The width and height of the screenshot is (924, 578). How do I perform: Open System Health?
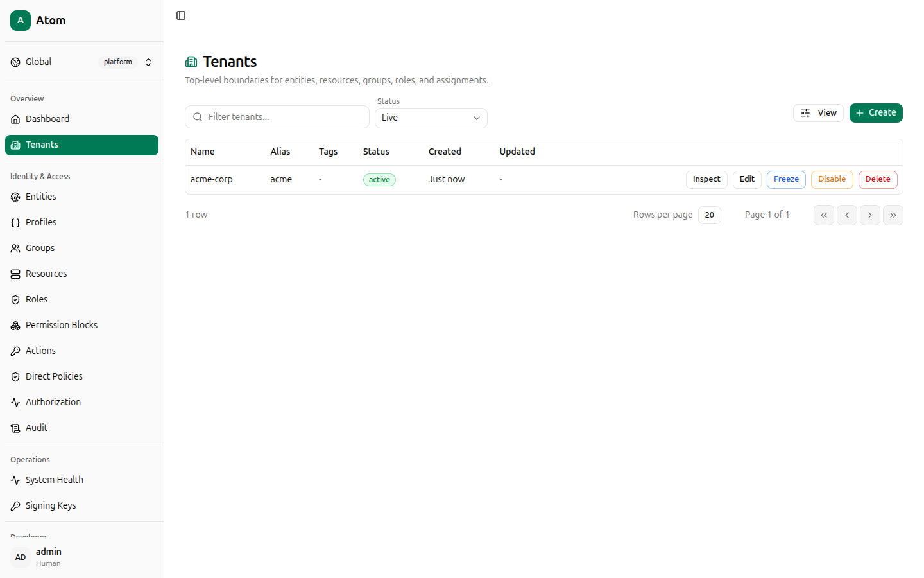(81, 480)
